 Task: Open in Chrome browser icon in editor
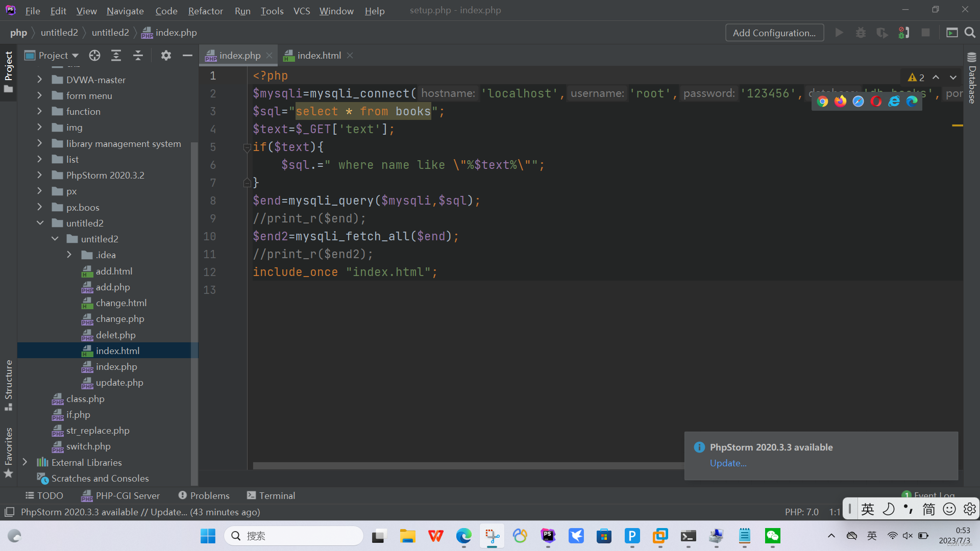pos(822,102)
